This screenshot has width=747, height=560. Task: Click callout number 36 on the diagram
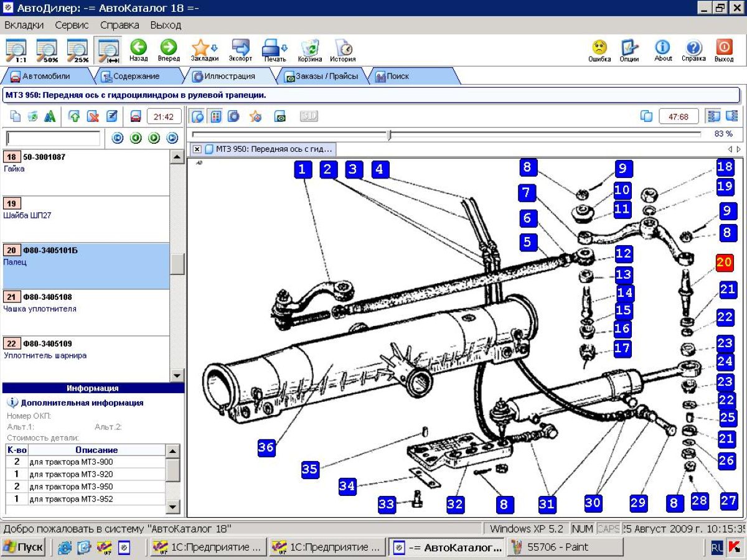pyautogui.click(x=266, y=447)
